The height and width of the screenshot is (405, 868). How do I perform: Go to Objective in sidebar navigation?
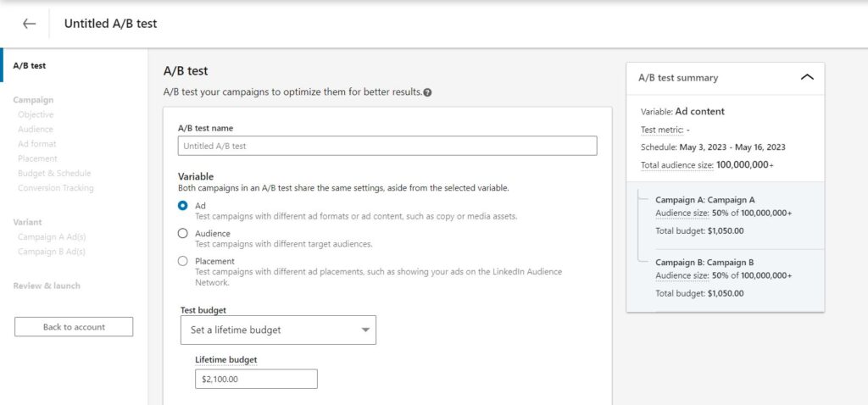(x=36, y=114)
